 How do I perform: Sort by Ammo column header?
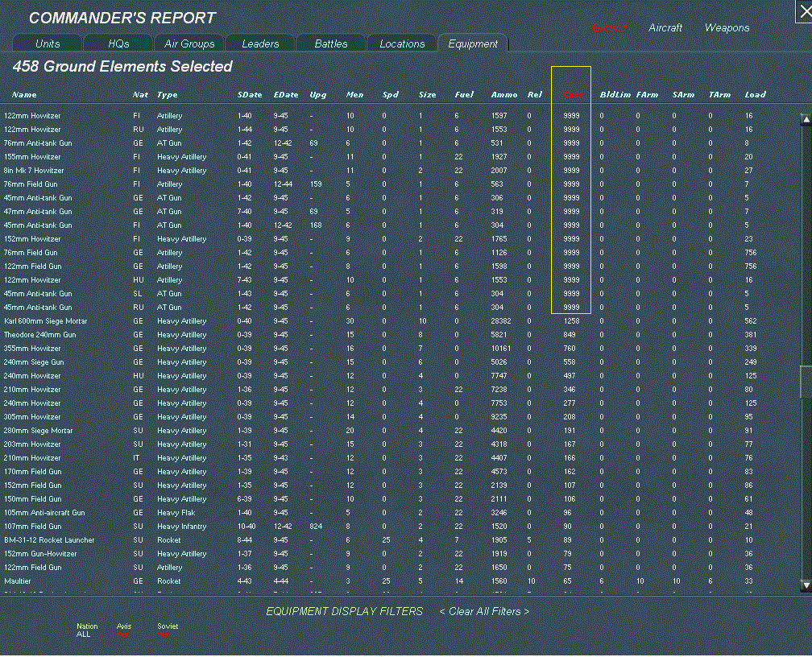click(504, 95)
